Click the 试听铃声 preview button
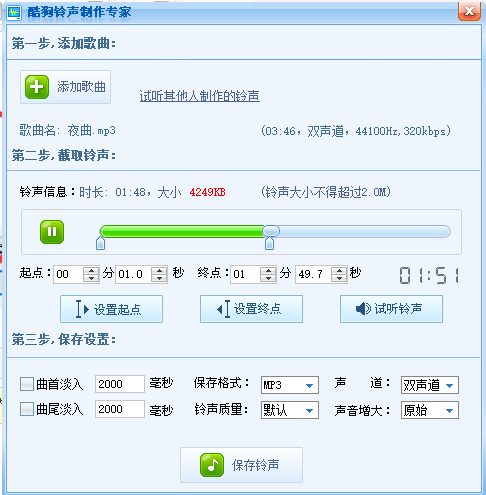This screenshot has height=495, width=486. click(x=391, y=309)
